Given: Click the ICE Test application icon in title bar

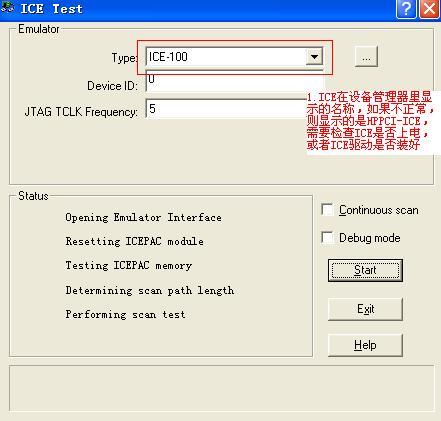Looking at the screenshot, I should click(7, 7).
